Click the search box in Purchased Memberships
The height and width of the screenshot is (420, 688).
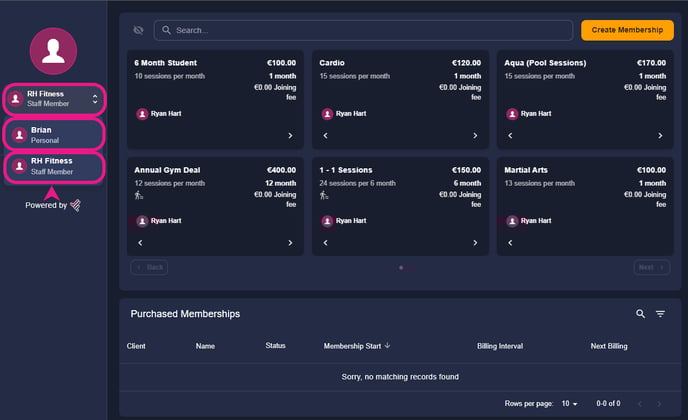coord(640,313)
